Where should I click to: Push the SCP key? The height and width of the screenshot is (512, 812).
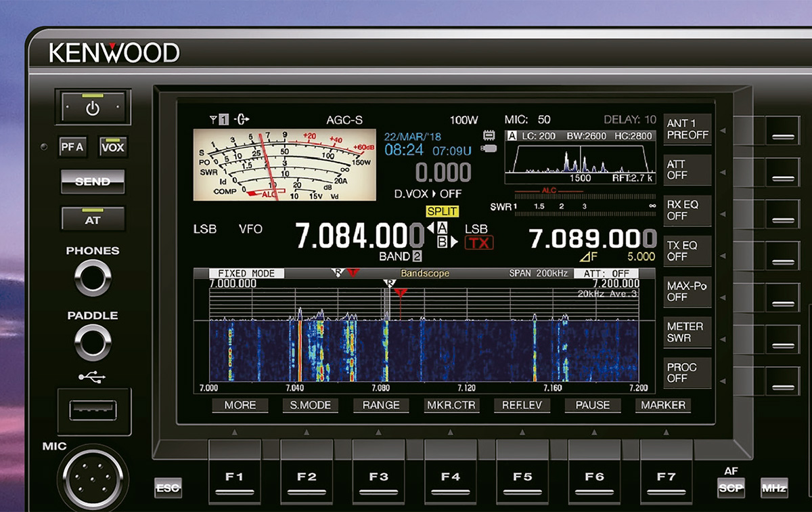click(x=731, y=488)
